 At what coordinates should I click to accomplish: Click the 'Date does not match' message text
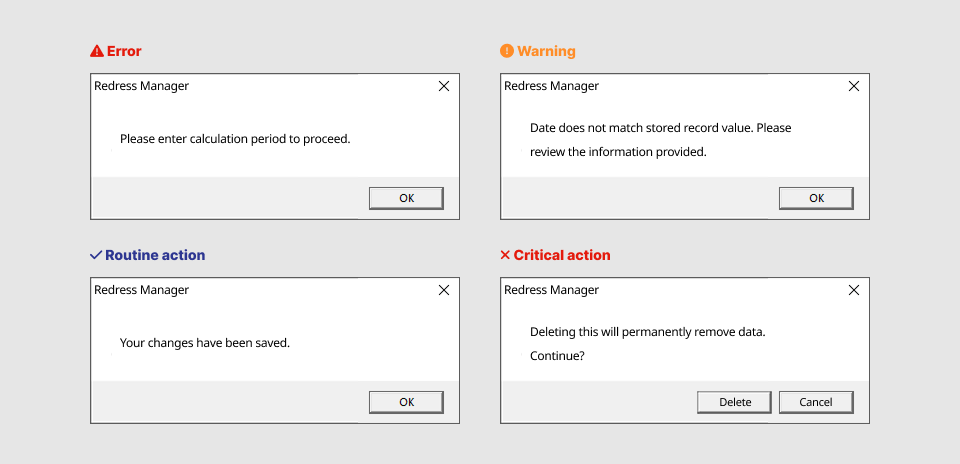660,128
